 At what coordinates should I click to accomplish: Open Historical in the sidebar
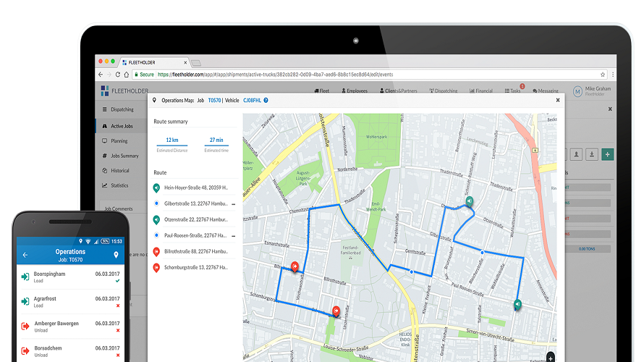pos(122,171)
